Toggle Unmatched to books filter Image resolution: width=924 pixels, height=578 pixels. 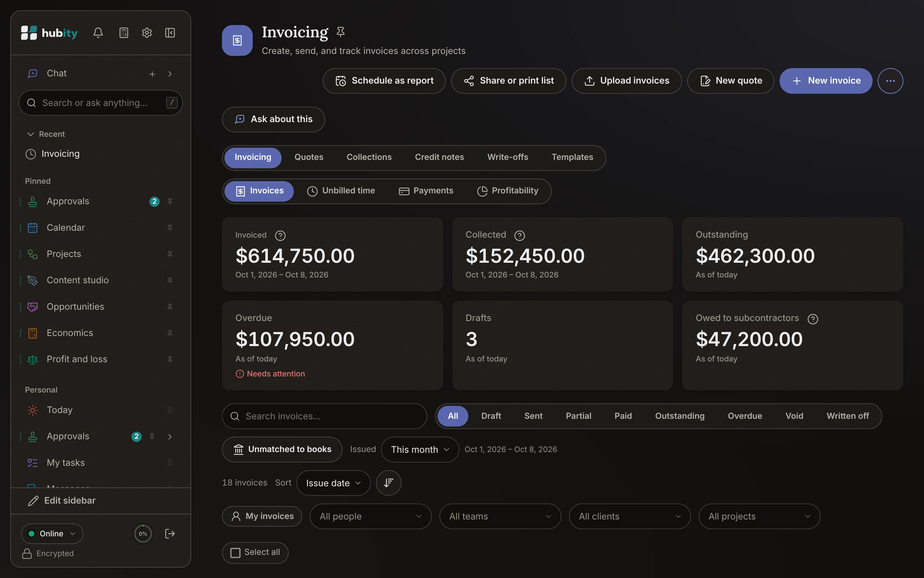pos(282,450)
